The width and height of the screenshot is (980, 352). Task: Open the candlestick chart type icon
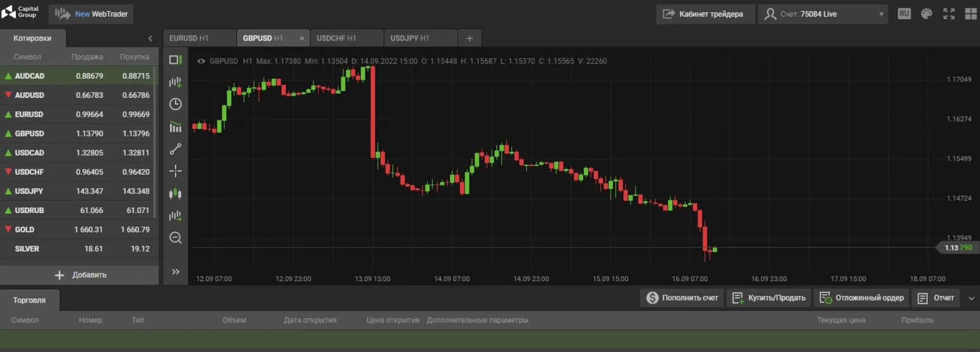176,193
